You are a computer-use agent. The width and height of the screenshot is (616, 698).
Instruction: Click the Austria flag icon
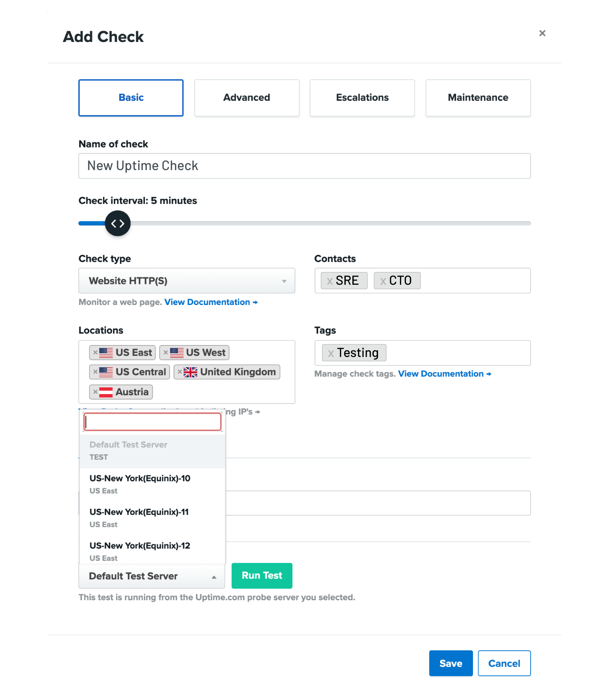(x=106, y=392)
